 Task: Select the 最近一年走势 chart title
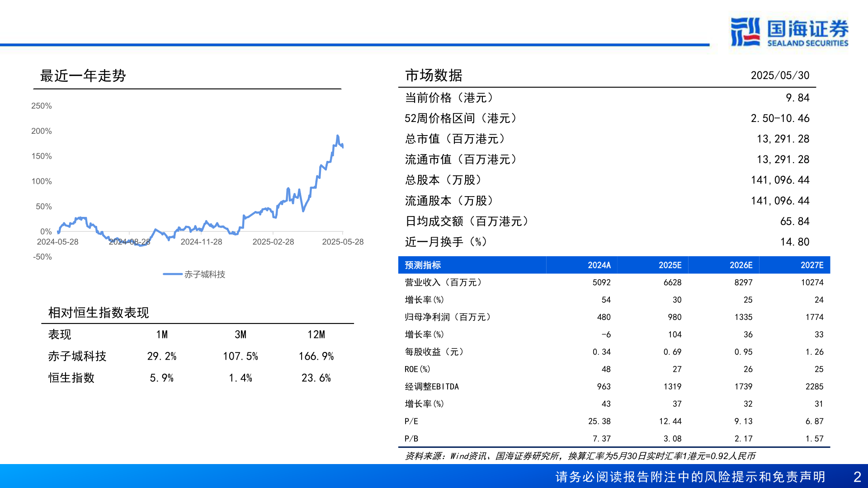tap(83, 76)
